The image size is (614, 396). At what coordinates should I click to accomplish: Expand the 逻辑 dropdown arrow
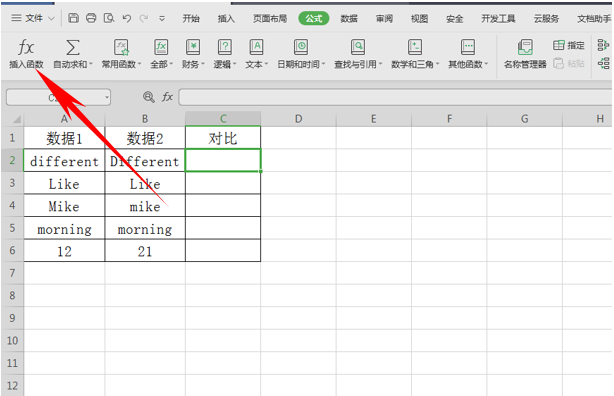point(235,64)
